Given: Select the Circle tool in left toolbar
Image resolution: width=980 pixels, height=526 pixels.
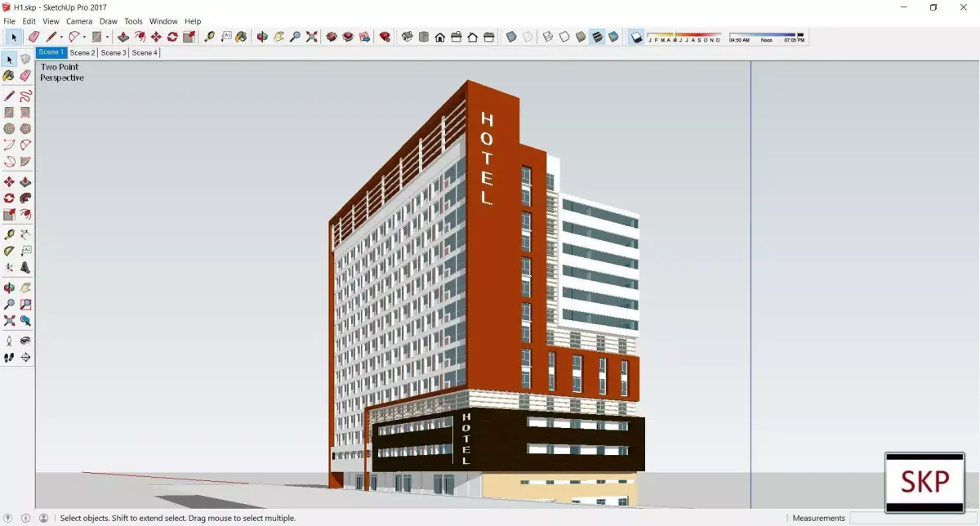Looking at the screenshot, I should [x=9, y=128].
